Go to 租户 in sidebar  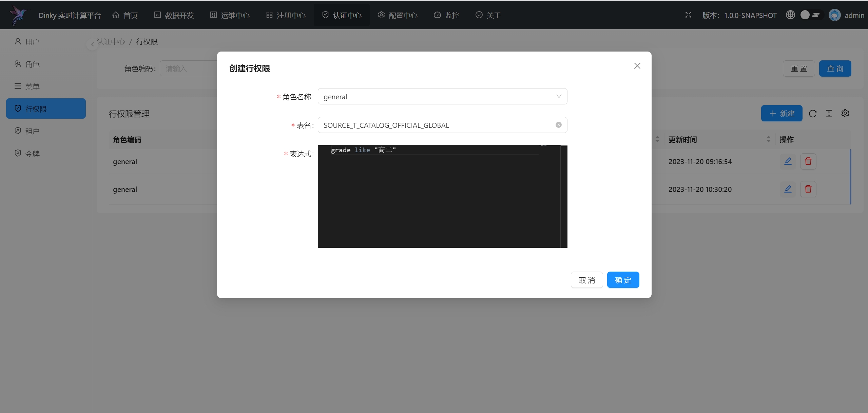click(x=46, y=131)
